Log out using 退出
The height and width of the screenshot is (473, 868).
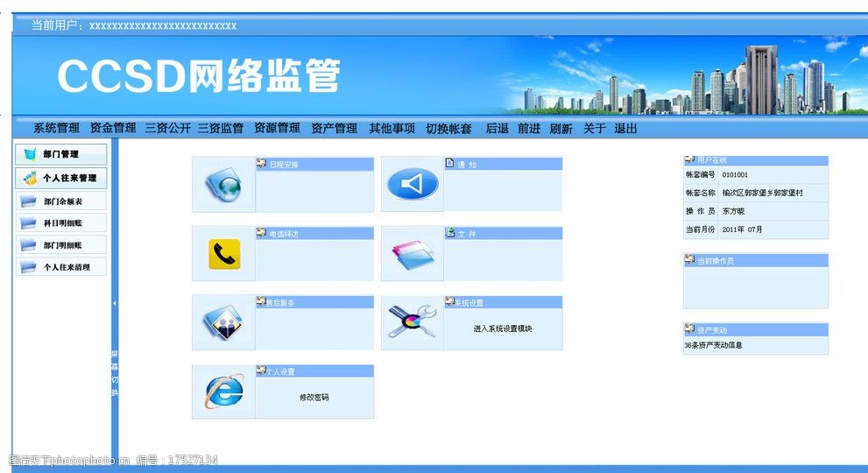click(625, 129)
